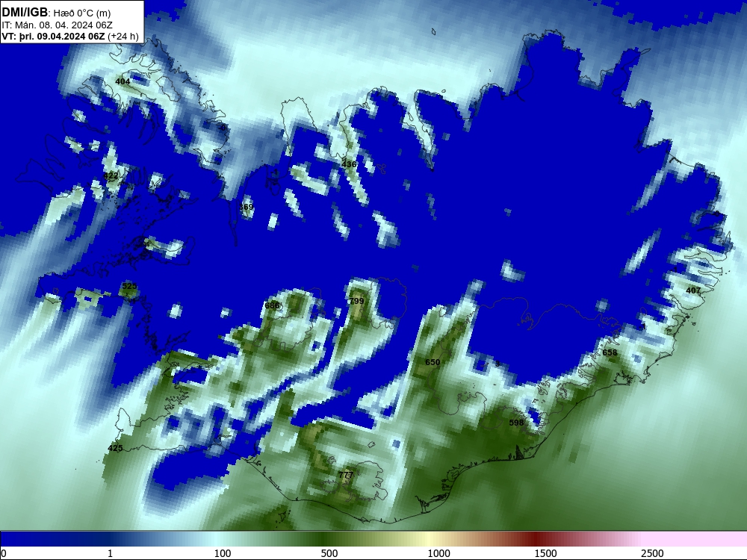Click the 500 tick on the colour scale
The width and height of the screenshot is (747, 560).
[329, 553]
